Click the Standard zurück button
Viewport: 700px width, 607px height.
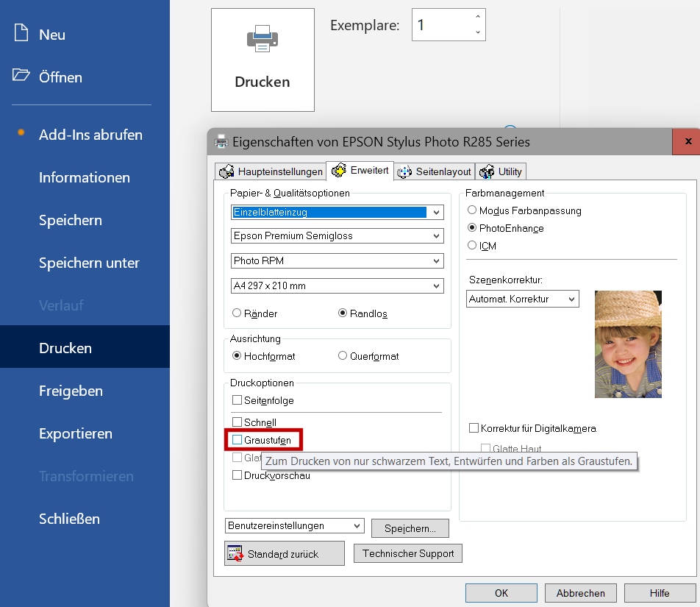[x=285, y=553]
